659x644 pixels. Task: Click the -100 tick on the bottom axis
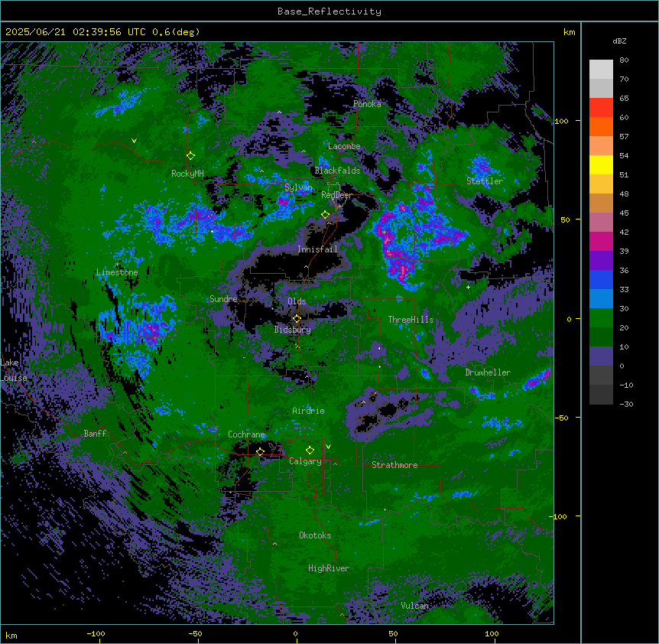(96, 633)
